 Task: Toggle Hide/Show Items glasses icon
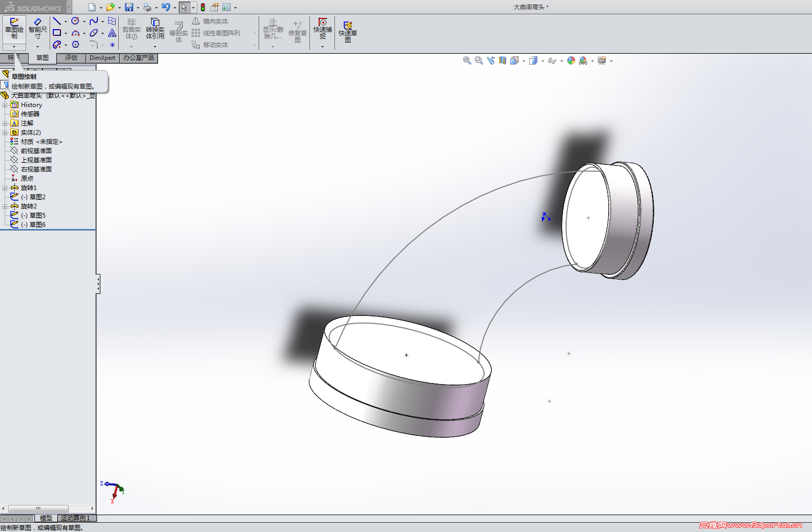(x=552, y=60)
